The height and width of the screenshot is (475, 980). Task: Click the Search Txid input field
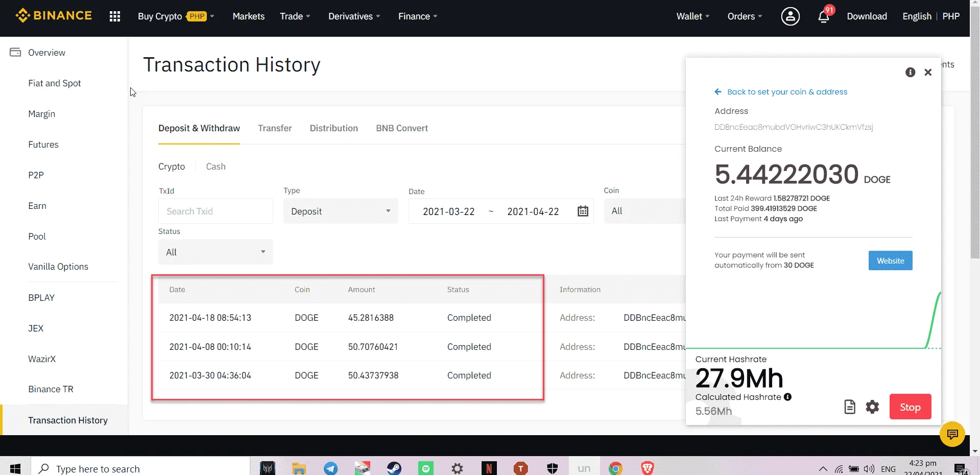coord(216,211)
